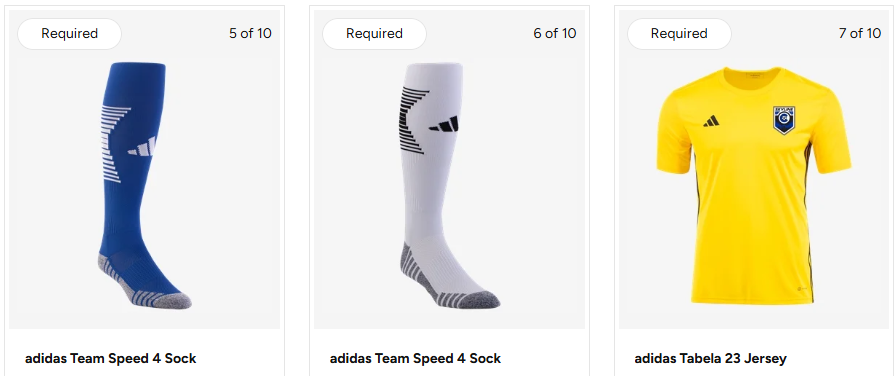
Task: Open the yellow Tabela 23 Jersey image
Action: [x=754, y=191]
